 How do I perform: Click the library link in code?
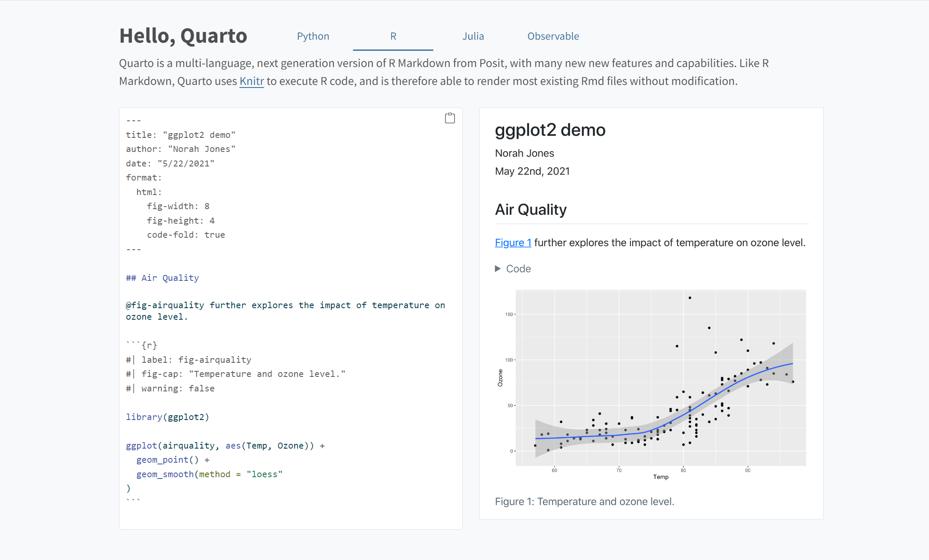(x=144, y=417)
